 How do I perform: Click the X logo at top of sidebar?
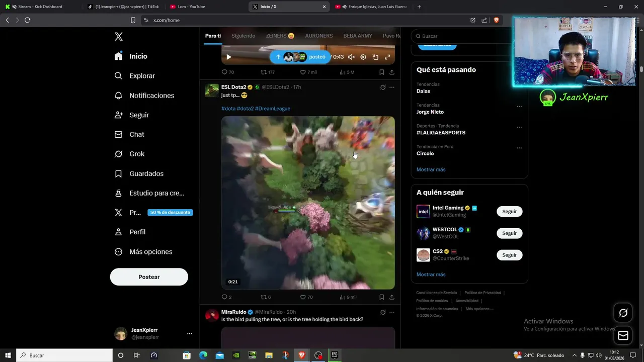pyautogui.click(x=119, y=37)
